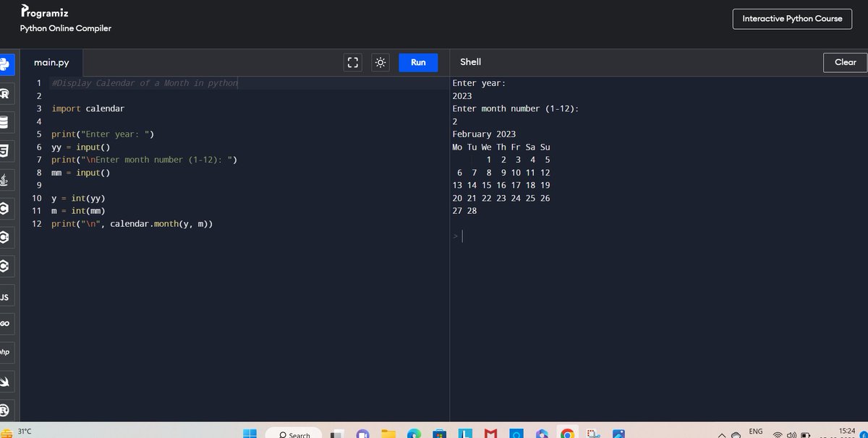Click the '13 14 15 16 17 18 19' row

501,185
